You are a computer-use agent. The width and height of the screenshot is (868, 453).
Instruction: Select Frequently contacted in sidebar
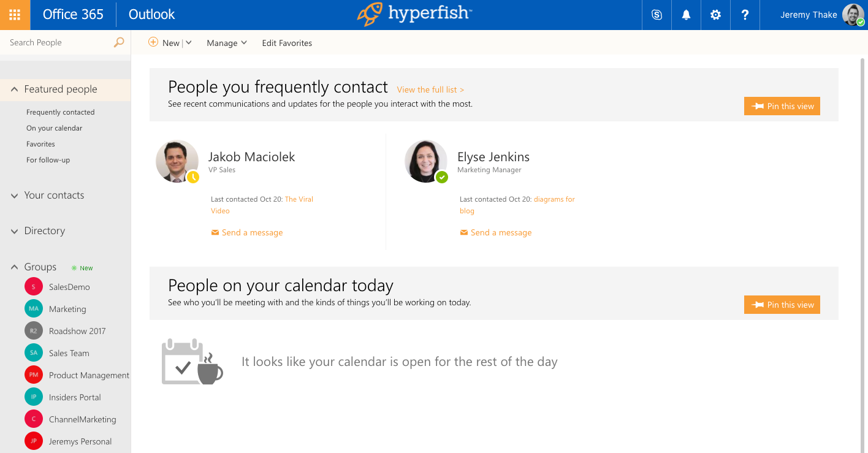pos(60,112)
